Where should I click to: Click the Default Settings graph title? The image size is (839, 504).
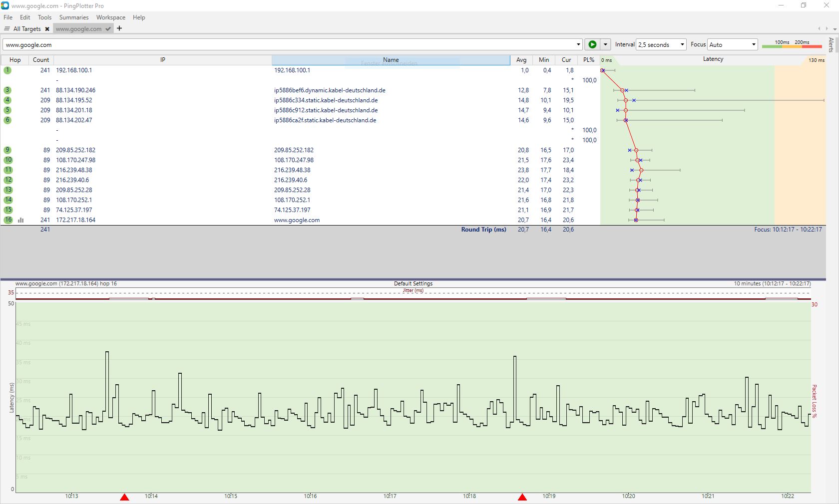click(x=413, y=283)
